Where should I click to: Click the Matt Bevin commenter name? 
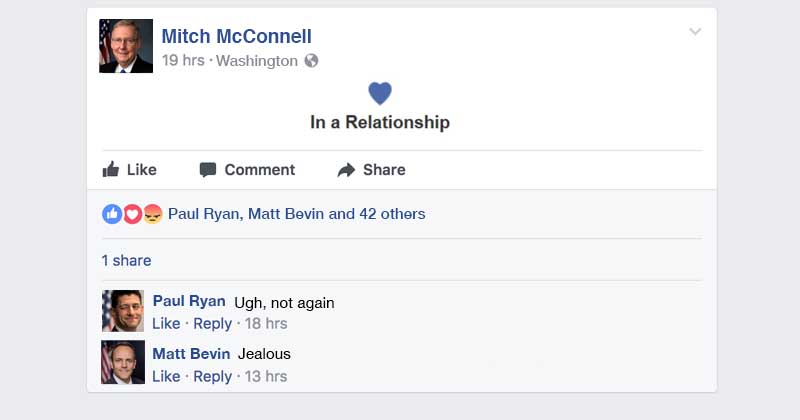click(191, 354)
